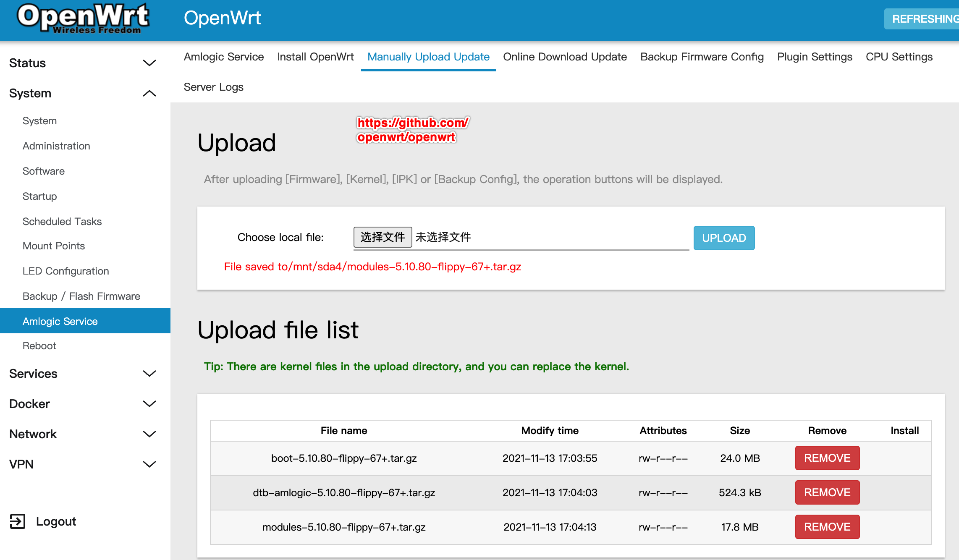Click the logout icon

click(x=18, y=521)
